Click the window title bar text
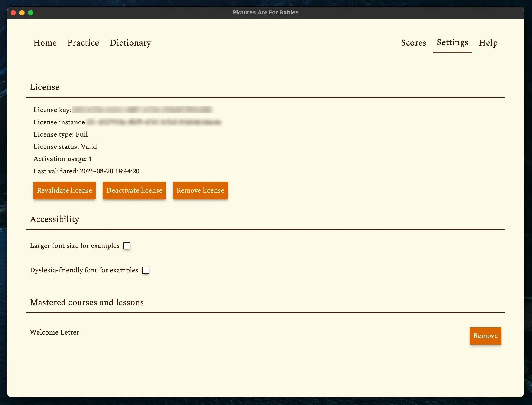 click(x=265, y=12)
